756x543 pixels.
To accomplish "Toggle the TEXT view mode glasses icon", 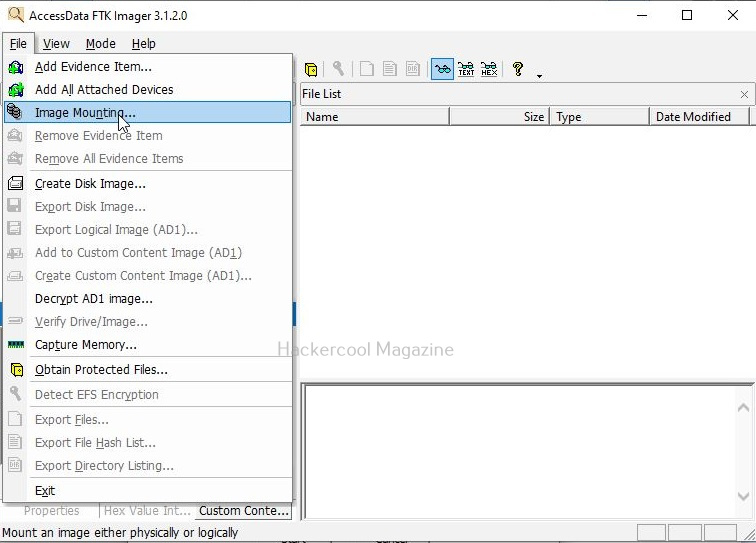I will coord(466,69).
